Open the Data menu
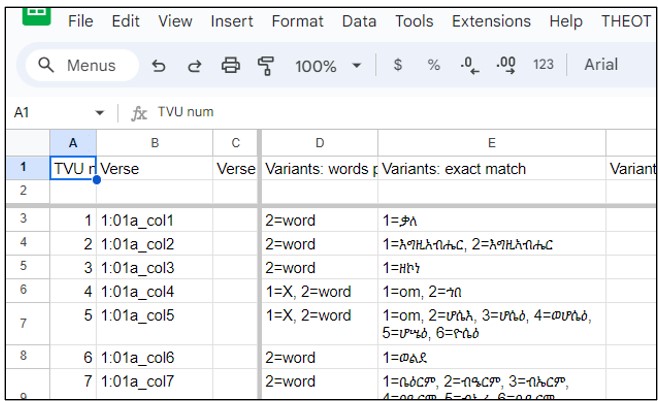658x401 pixels. 359,21
